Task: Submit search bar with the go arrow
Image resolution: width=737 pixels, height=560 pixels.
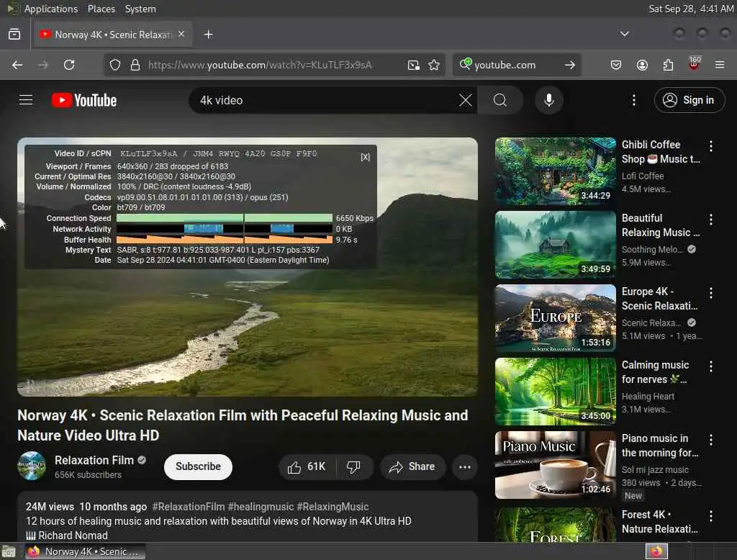Action: click(x=570, y=65)
